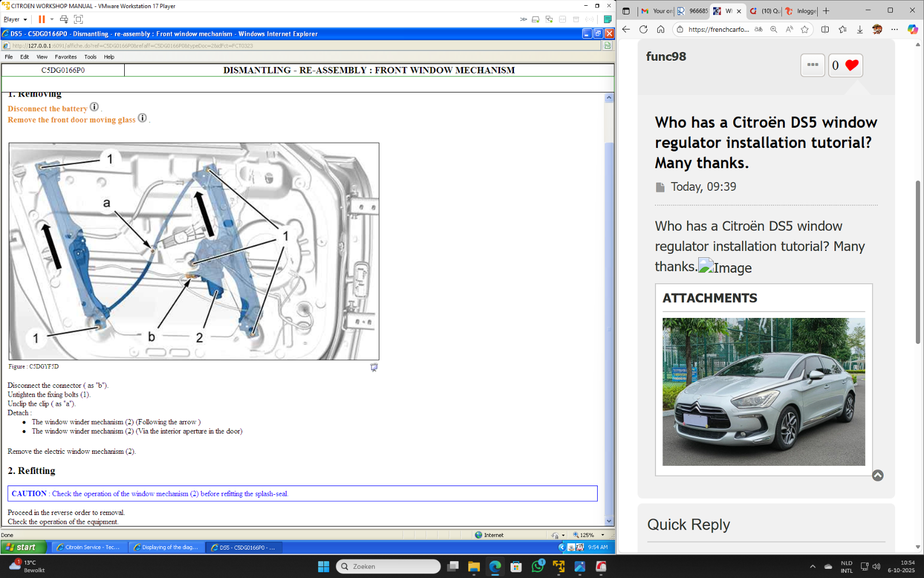This screenshot has width=924, height=578.
Task: Open the Citroën DS5 car attachment thumbnail
Action: click(x=763, y=392)
